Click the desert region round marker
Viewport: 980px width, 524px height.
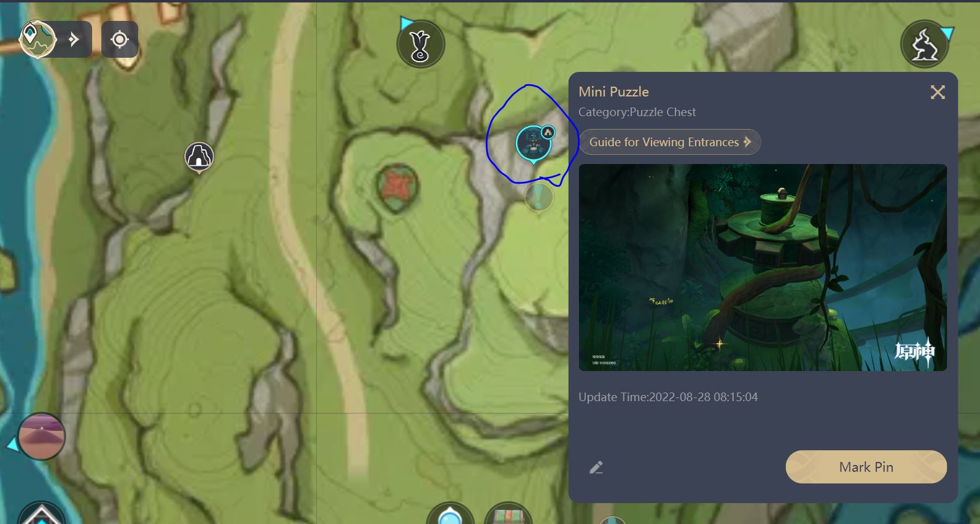[x=42, y=436]
